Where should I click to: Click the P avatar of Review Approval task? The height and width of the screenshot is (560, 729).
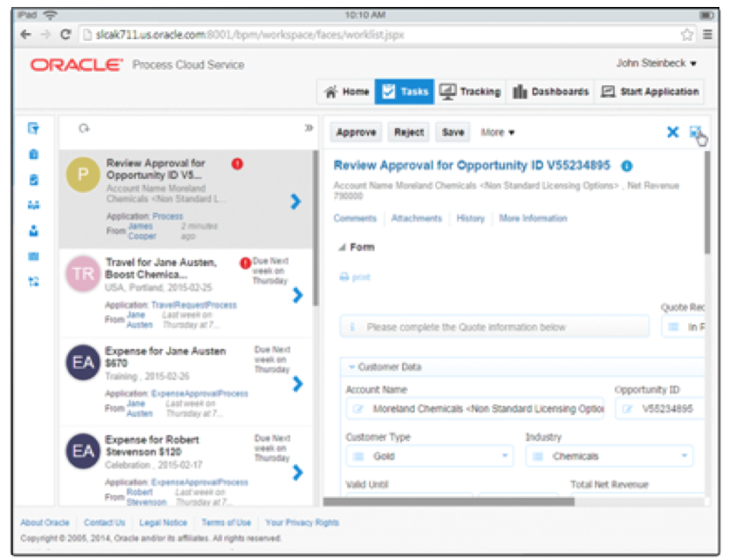pyautogui.click(x=83, y=174)
